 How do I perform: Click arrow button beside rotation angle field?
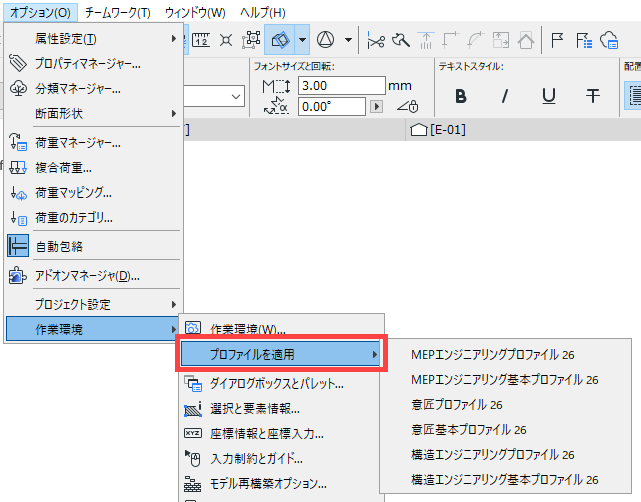[376, 107]
